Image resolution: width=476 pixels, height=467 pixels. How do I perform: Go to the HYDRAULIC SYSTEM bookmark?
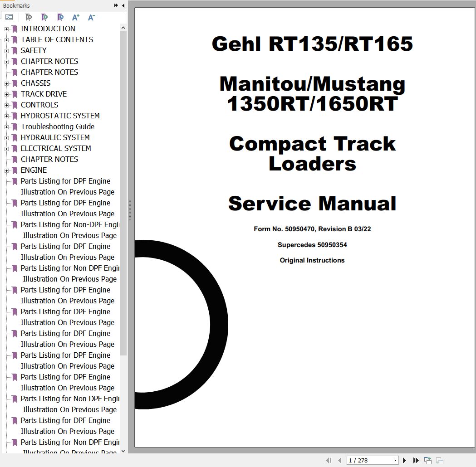pyautogui.click(x=55, y=138)
